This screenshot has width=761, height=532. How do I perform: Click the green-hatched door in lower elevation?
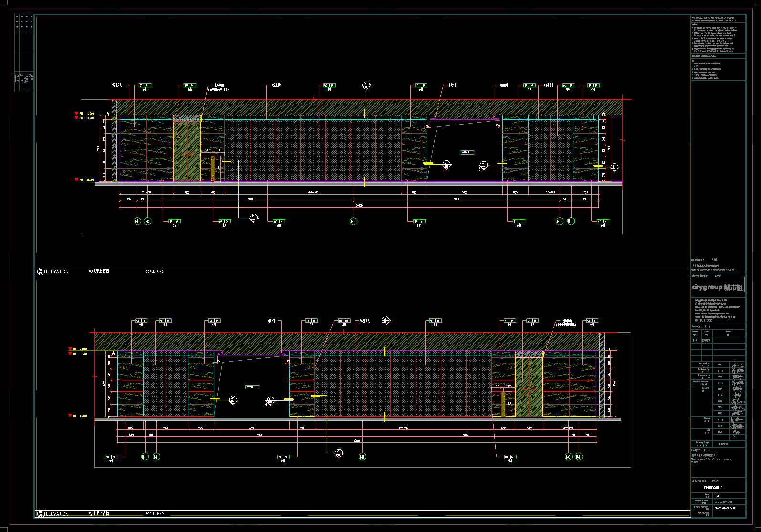(x=529, y=386)
